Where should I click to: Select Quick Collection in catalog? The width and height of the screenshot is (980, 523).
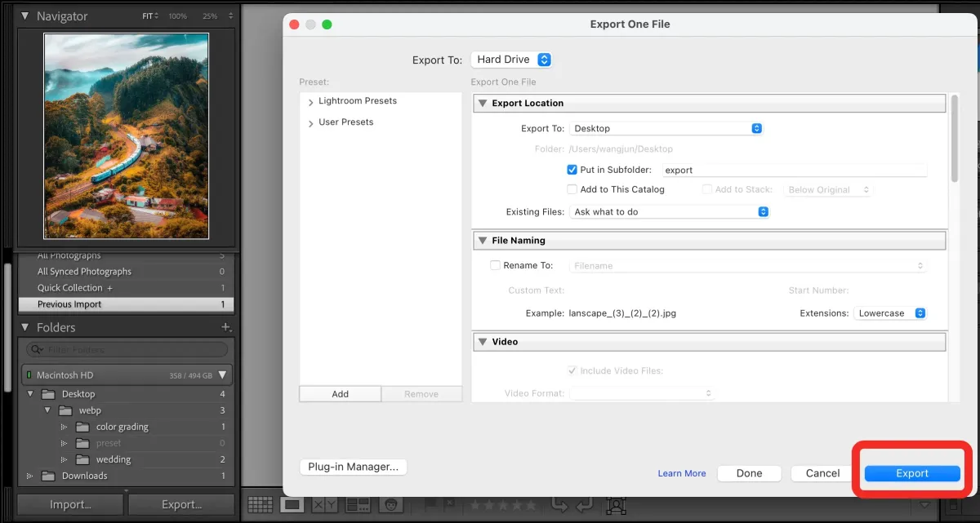(x=126, y=288)
